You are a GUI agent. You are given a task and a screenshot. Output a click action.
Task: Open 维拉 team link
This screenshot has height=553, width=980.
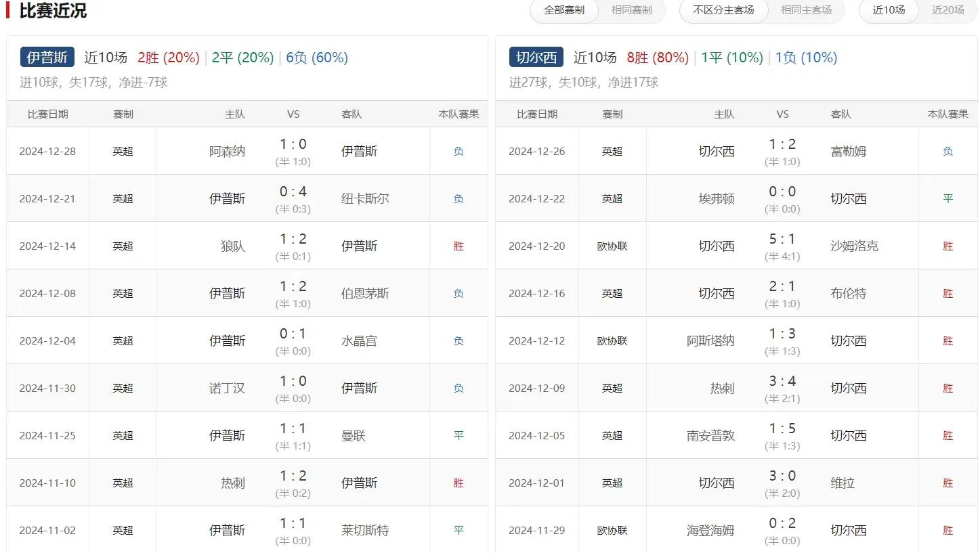pos(843,483)
